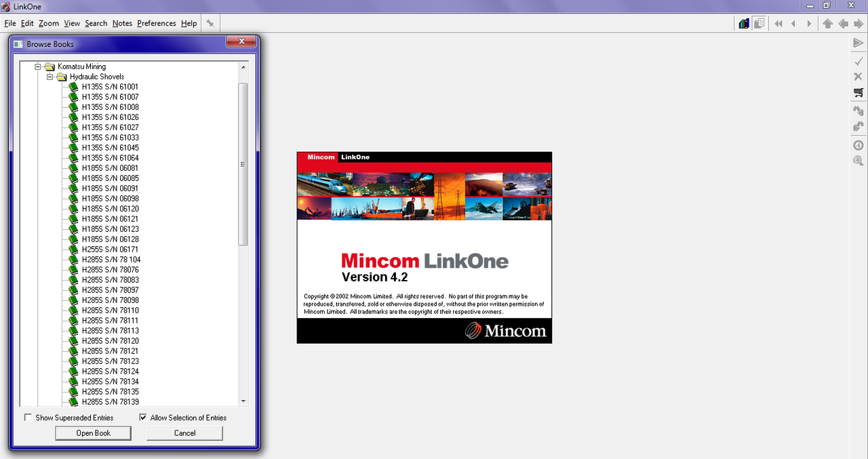Select entry H135S S/N 61008
The width and height of the screenshot is (868, 459).
pyautogui.click(x=110, y=107)
